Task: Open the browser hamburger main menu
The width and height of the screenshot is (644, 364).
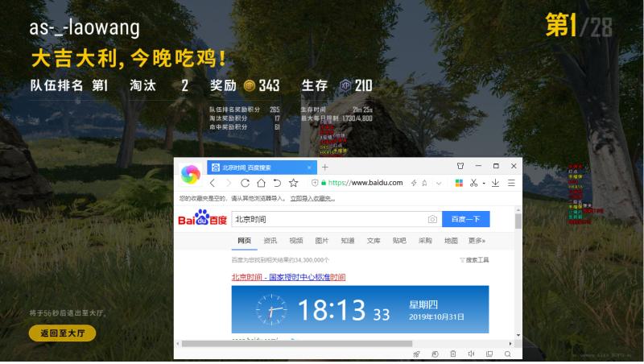Action: point(513,183)
